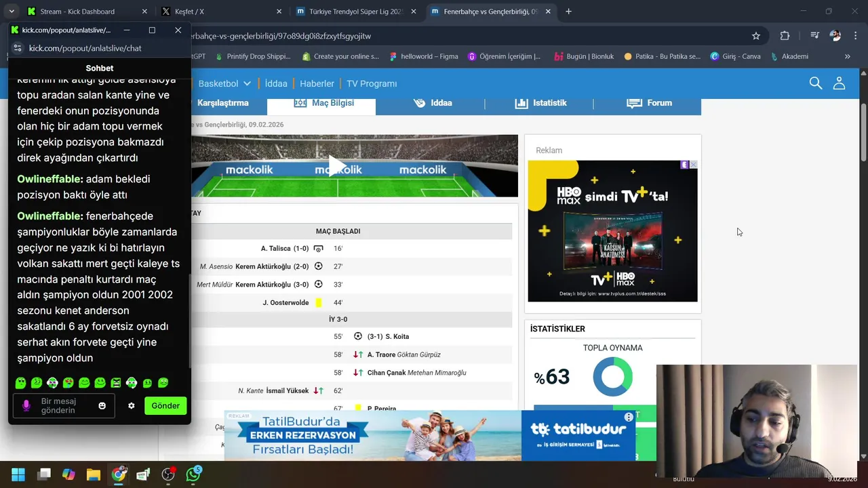This screenshot has height=488, width=868.
Task: Open the TV Programı nav item
Action: tap(372, 83)
